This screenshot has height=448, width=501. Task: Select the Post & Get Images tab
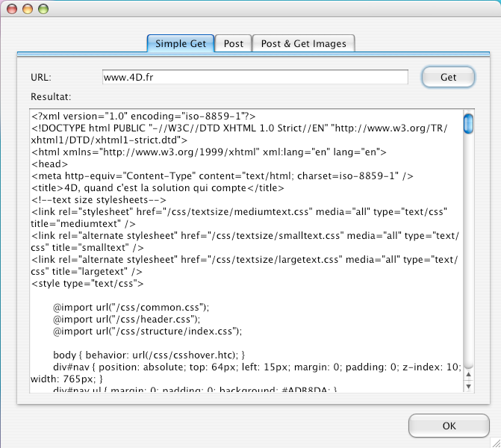point(303,43)
